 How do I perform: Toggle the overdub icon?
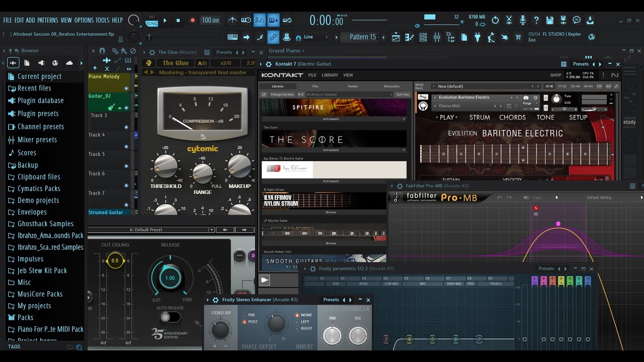click(x=273, y=21)
